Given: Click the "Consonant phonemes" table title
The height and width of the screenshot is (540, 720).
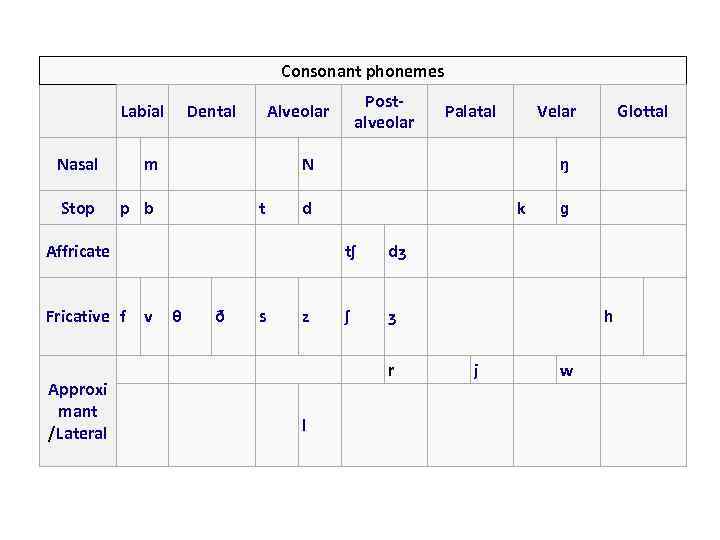Looking at the screenshot, I should click(x=362, y=71).
